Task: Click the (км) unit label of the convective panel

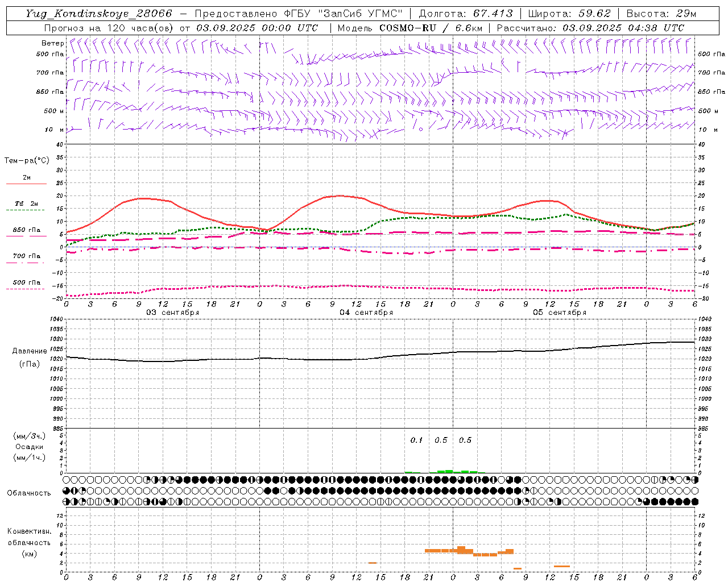Action: click(29, 554)
